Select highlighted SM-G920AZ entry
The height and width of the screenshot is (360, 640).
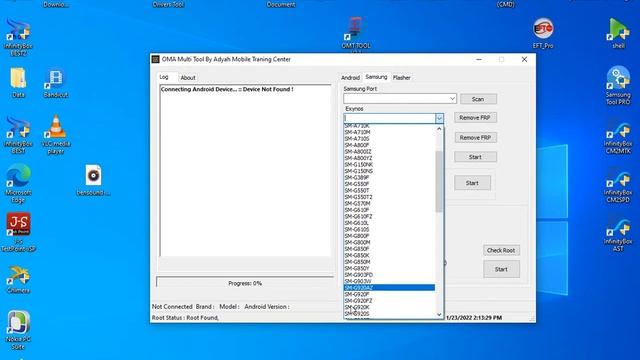coord(389,288)
